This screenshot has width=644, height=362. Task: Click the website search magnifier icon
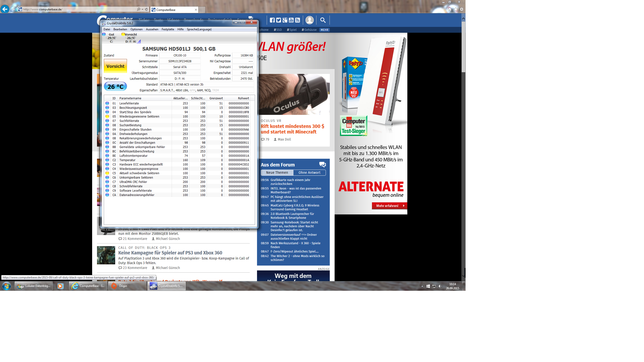(x=322, y=20)
